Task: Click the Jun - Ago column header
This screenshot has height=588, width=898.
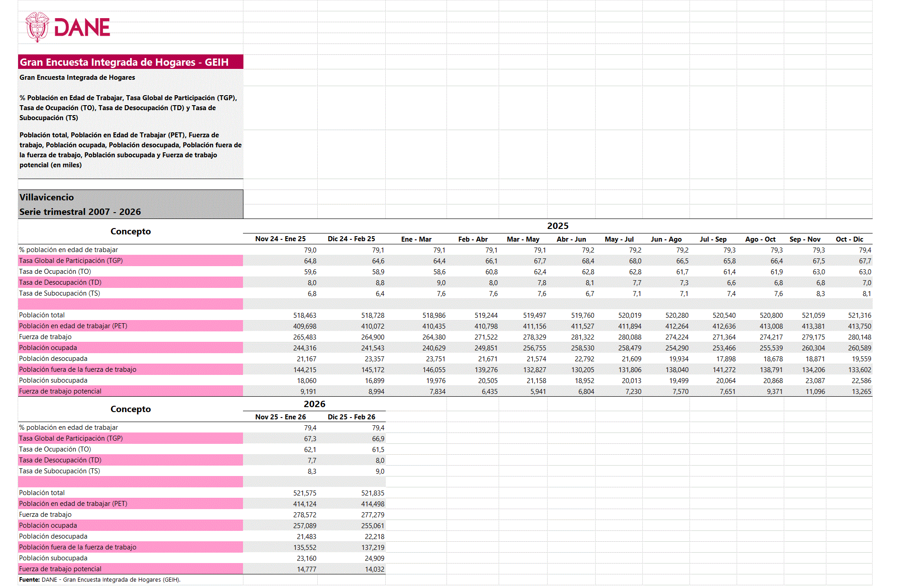Action: click(x=666, y=239)
